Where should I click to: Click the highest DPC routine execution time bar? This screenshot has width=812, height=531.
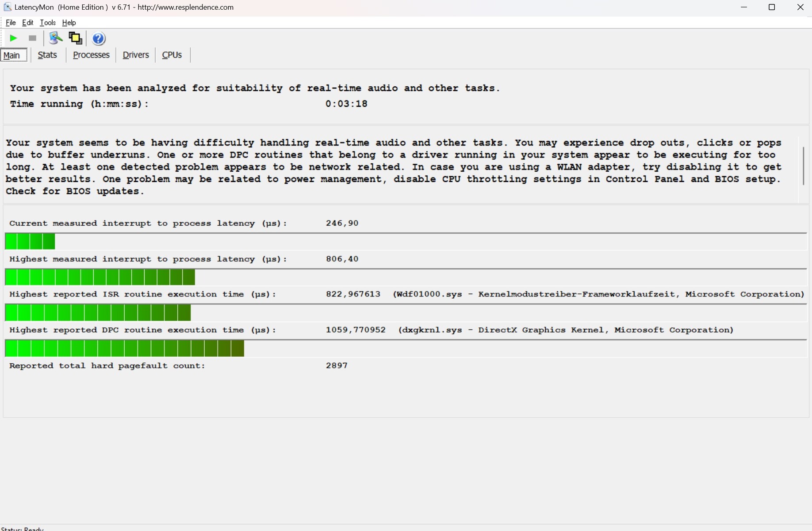tap(124, 349)
